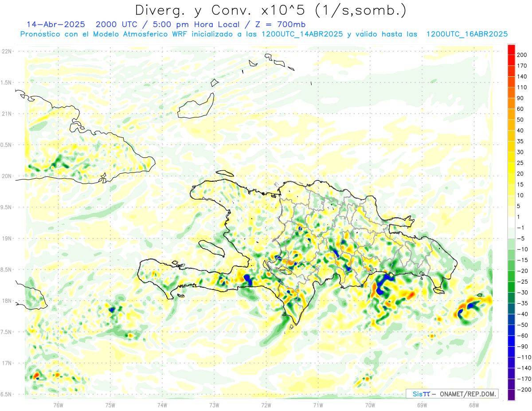This screenshot has height=411, width=532.
Task: Click the "90" color scale value
Action: coord(520,98)
